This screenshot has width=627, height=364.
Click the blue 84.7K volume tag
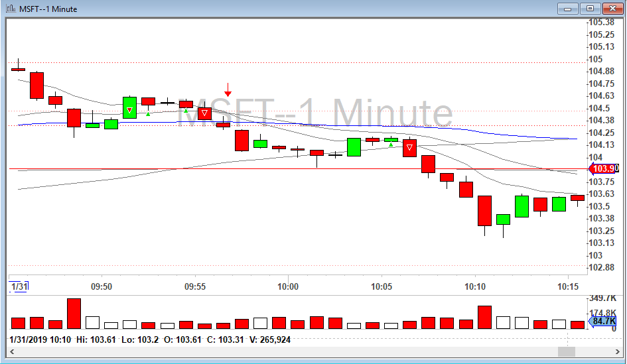[x=604, y=322]
